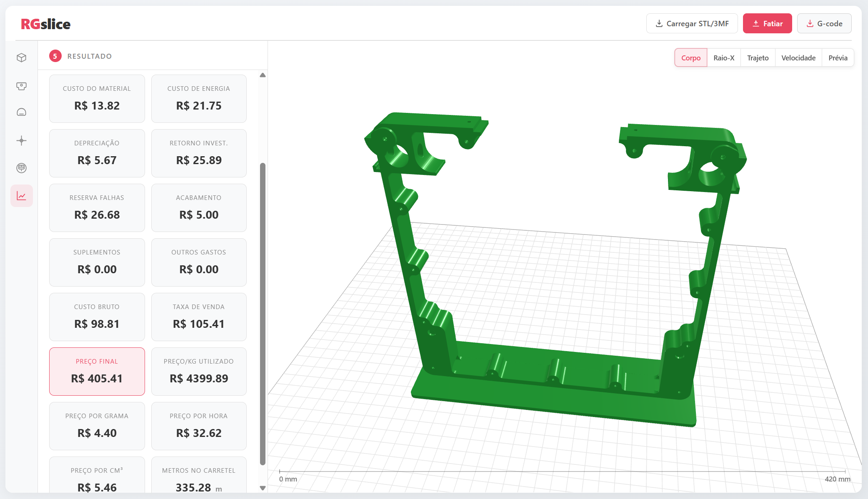Click the Acabamento card
This screenshot has width=868, height=499.
(x=199, y=208)
